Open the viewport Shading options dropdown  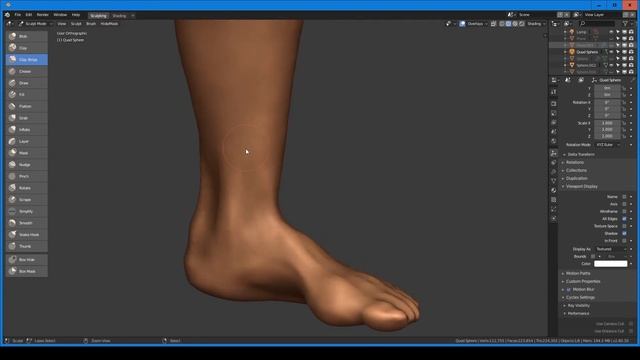tap(536, 24)
